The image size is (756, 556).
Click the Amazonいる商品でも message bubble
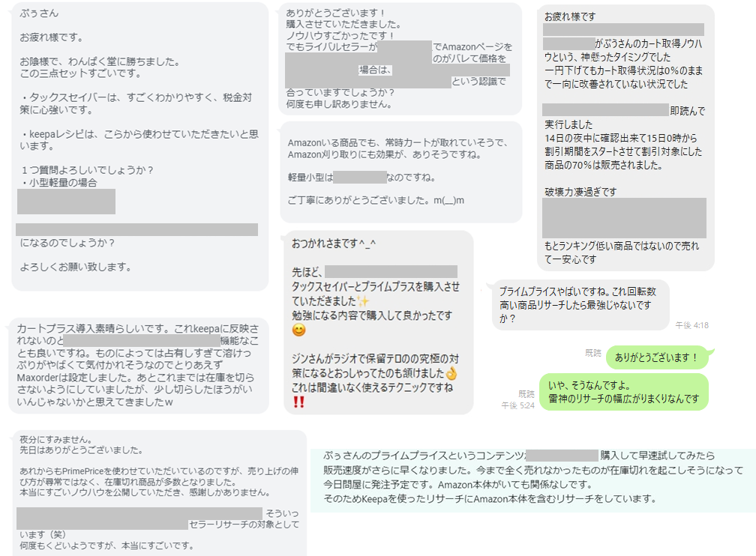[401, 172]
